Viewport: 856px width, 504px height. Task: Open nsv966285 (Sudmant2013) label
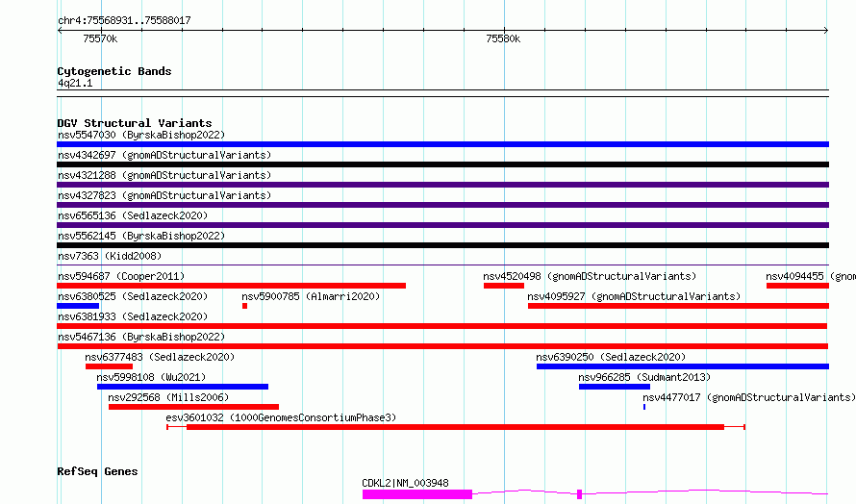(x=644, y=377)
